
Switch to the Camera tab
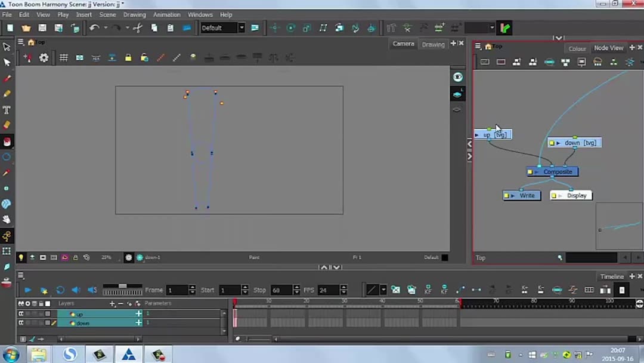(x=403, y=44)
